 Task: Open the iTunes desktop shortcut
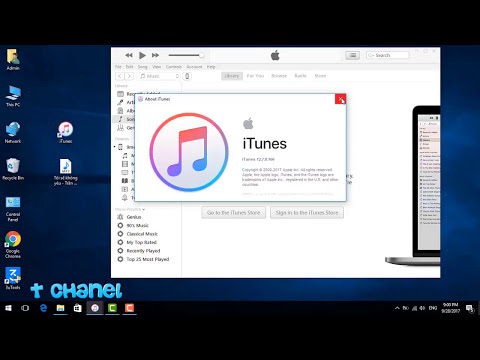(x=65, y=133)
